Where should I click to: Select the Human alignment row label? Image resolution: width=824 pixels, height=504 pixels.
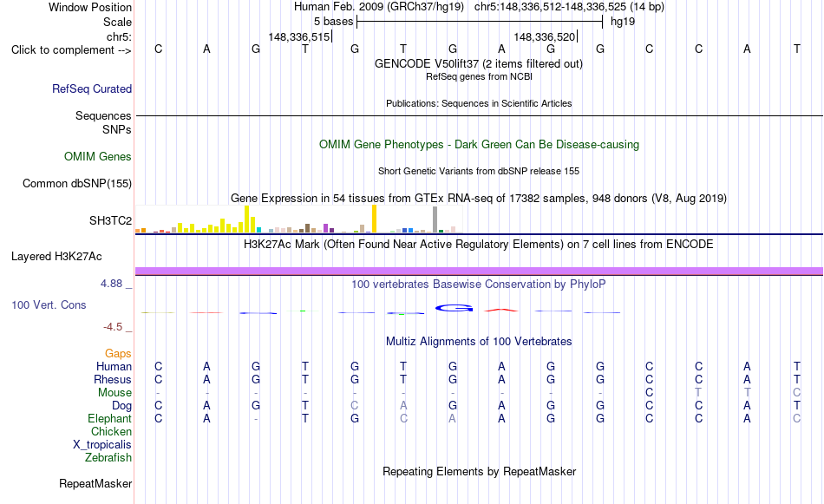coord(114,366)
